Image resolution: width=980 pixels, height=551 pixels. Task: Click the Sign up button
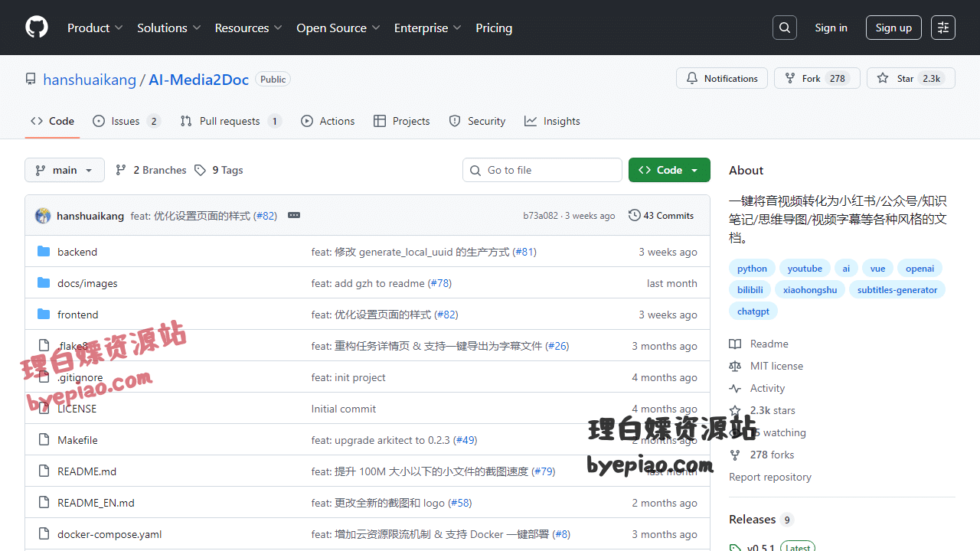[x=893, y=28]
